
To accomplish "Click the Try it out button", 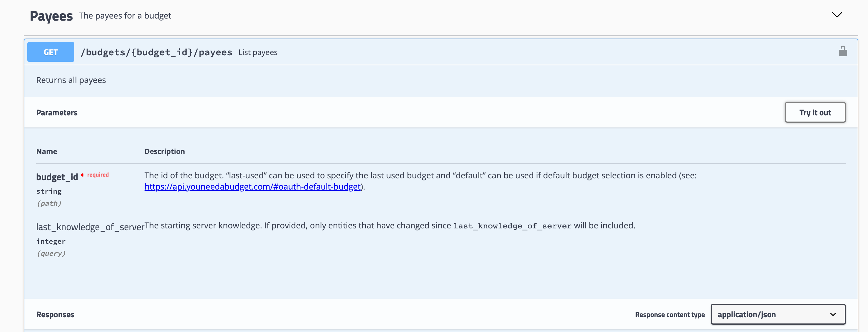I will pyautogui.click(x=815, y=112).
